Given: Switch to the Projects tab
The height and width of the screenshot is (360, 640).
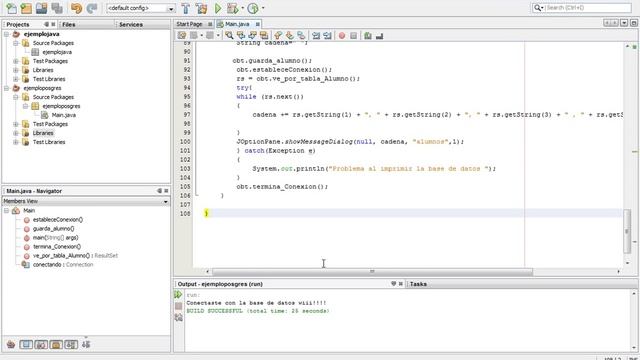Looking at the screenshot, I should [18, 24].
